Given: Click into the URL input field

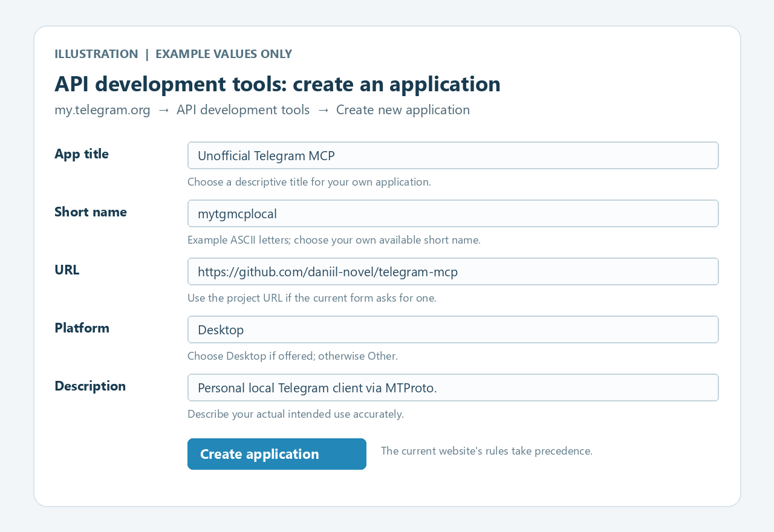Looking at the screenshot, I should tap(453, 271).
